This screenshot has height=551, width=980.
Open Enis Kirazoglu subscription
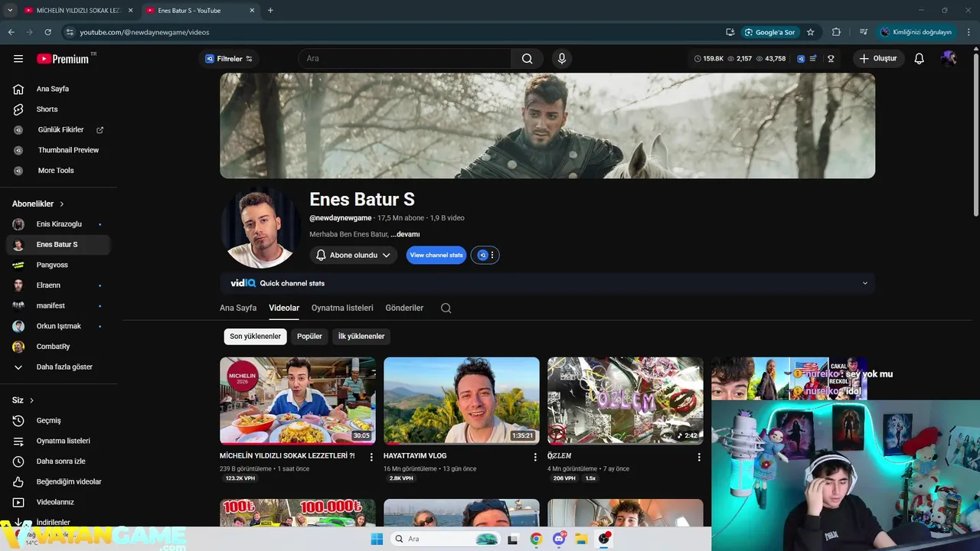[57, 224]
